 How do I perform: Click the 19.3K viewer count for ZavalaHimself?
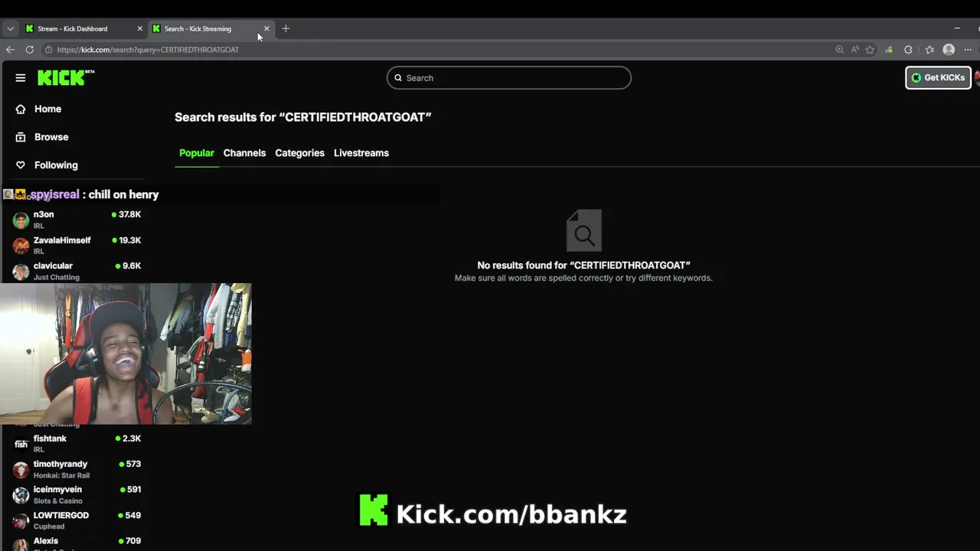pos(129,240)
